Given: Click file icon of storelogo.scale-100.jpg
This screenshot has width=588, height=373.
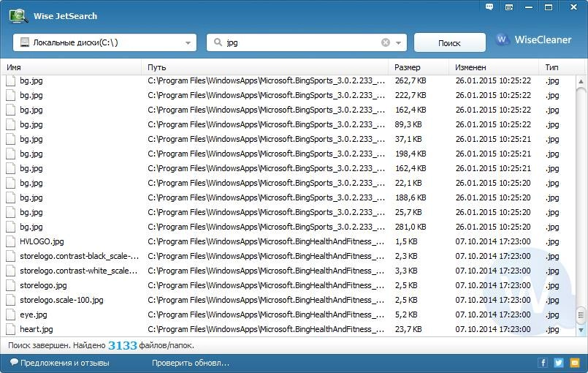Looking at the screenshot, I should coord(11,300).
